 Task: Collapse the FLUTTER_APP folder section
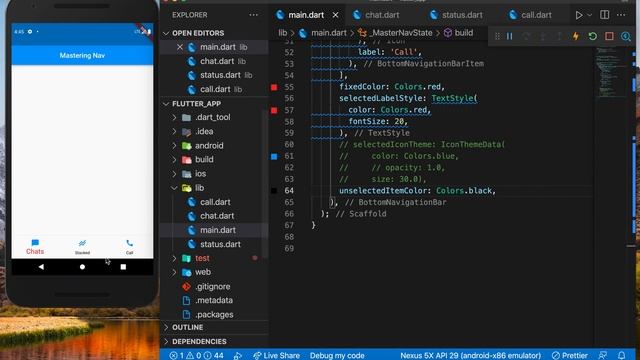pyautogui.click(x=166, y=104)
